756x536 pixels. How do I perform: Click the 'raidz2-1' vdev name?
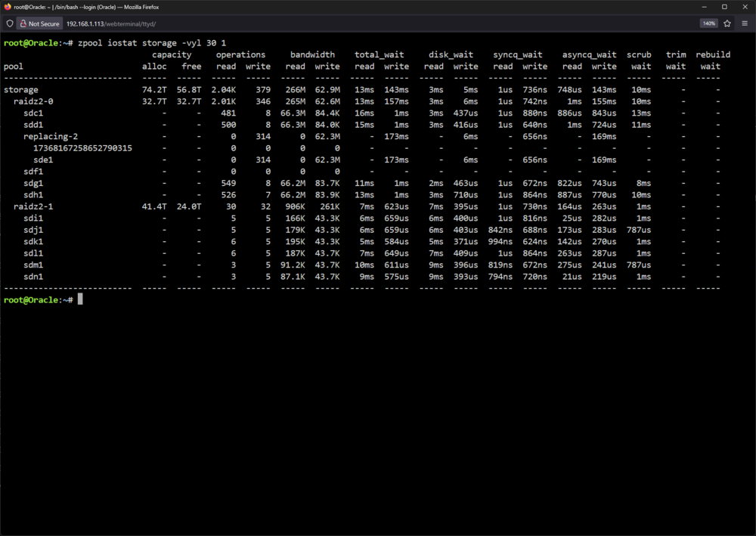[x=33, y=206]
